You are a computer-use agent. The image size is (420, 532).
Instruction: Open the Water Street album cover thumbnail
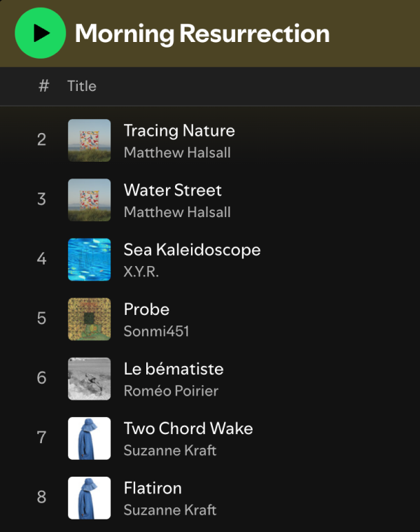[89, 199]
